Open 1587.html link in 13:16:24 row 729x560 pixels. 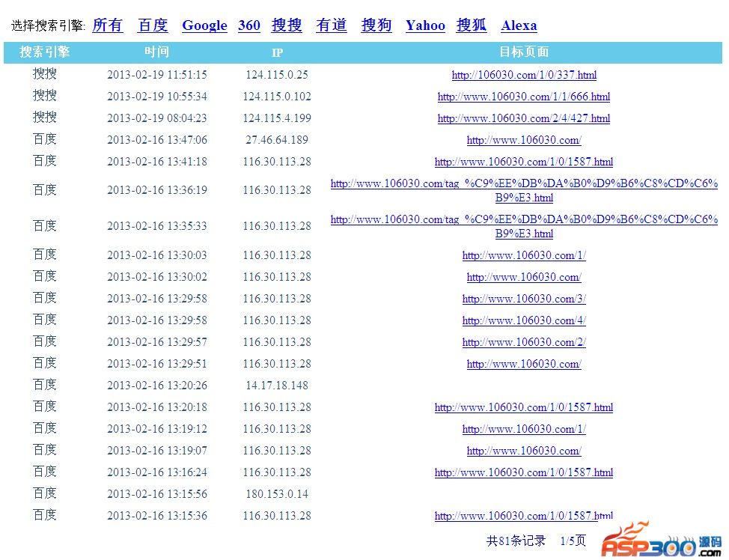click(x=524, y=472)
